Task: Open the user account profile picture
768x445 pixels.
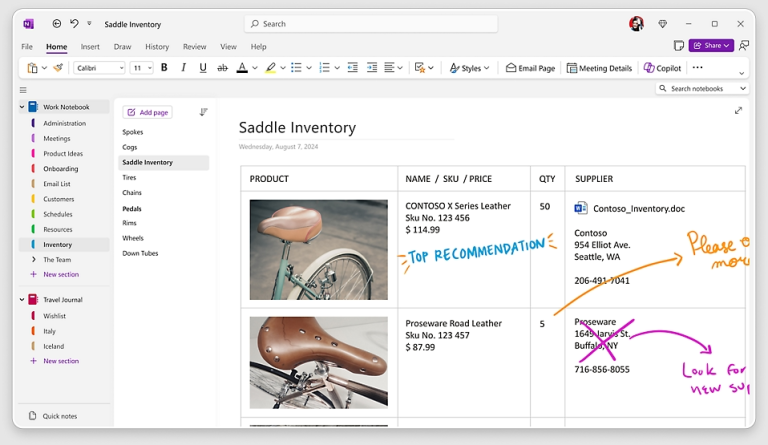Action: coord(636,23)
